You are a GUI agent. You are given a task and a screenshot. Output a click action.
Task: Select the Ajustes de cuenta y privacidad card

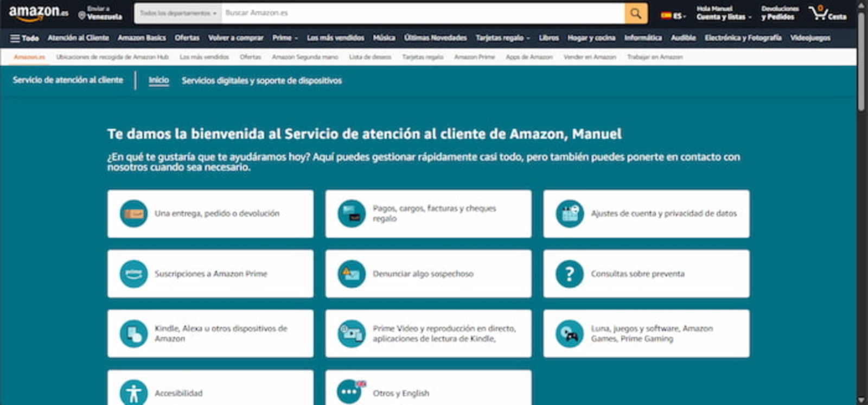[647, 214]
